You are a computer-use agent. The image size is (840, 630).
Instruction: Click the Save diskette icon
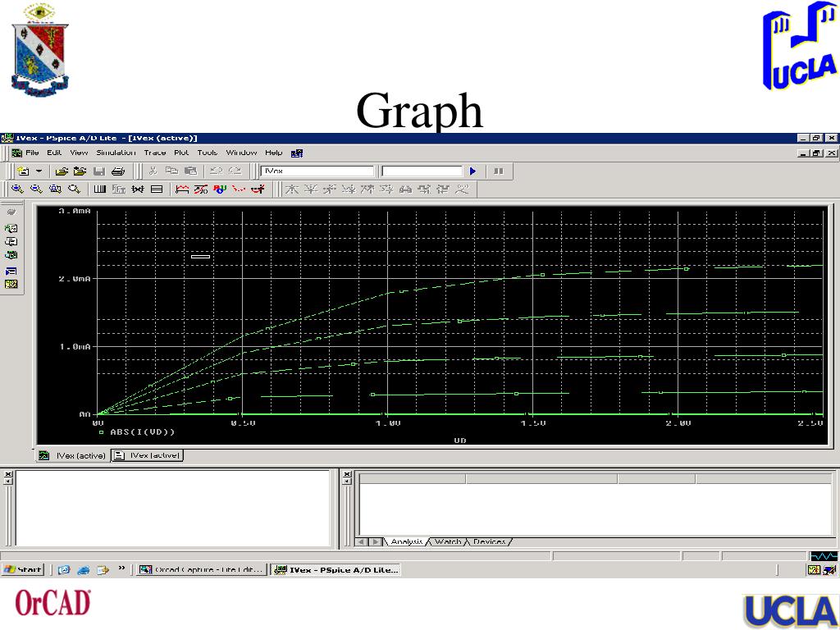(99, 171)
